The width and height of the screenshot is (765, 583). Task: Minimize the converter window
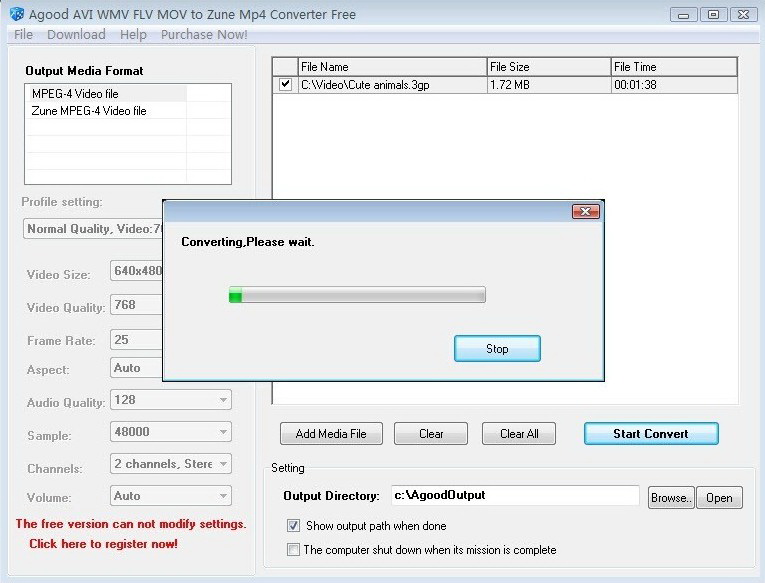pyautogui.click(x=684, y=15)
